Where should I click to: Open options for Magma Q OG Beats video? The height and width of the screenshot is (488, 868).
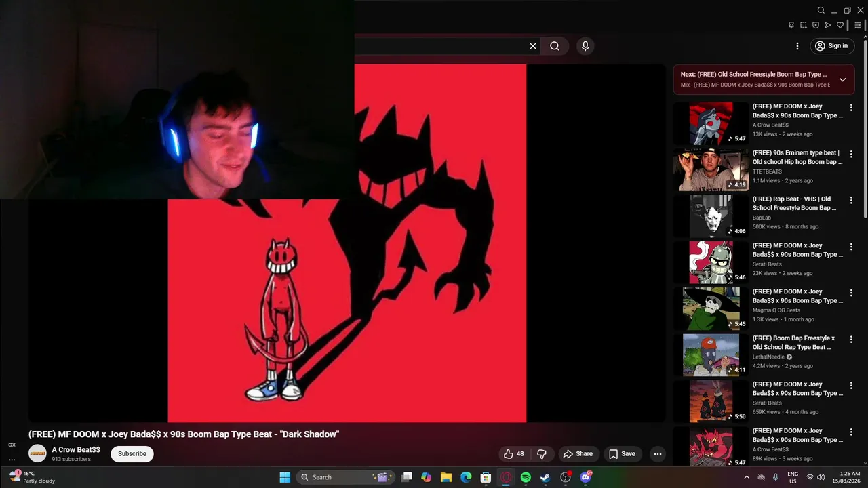coord(851,293)
